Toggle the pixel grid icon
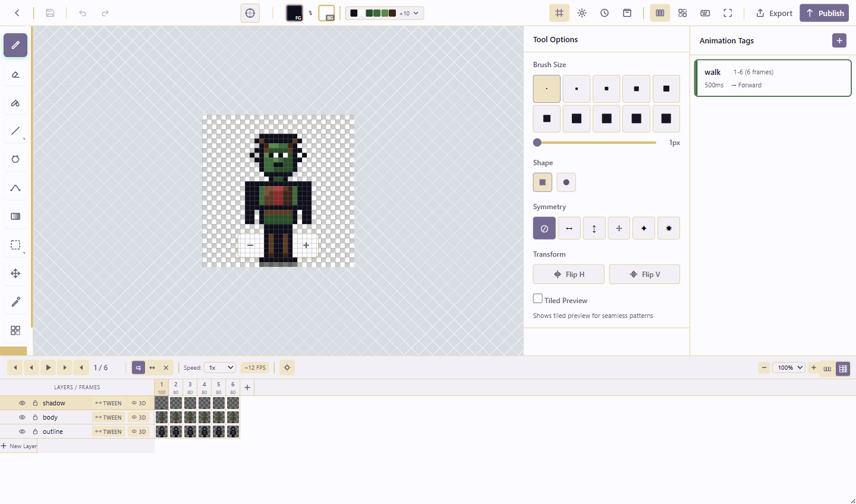This screenshot has height=504, width=856. click(x=559, y=13)
